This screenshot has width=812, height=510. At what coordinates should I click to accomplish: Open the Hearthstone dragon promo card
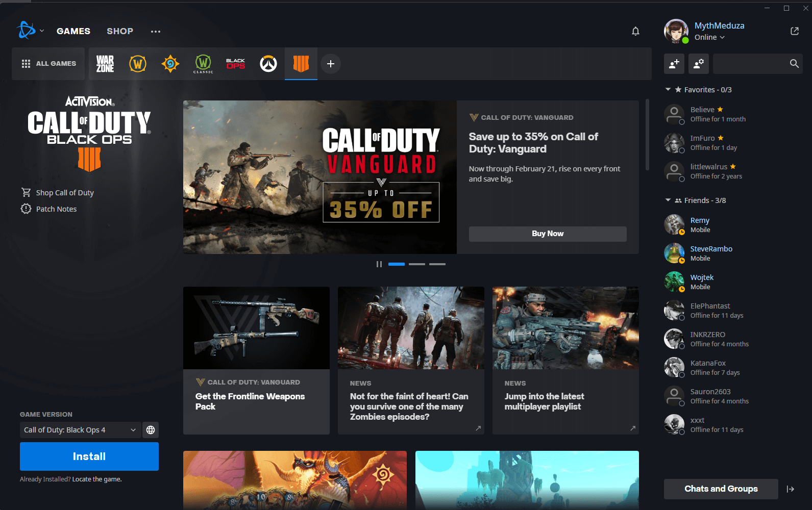point(295,480)
